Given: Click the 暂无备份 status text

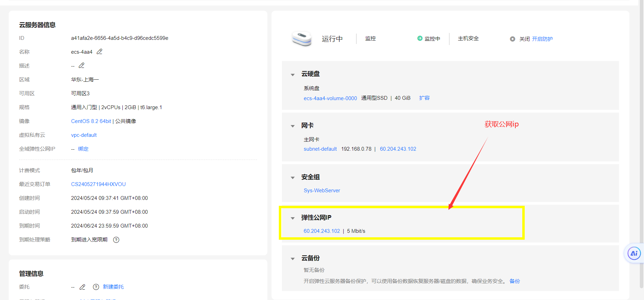Looking at the screenshot, I should (314, 270).
